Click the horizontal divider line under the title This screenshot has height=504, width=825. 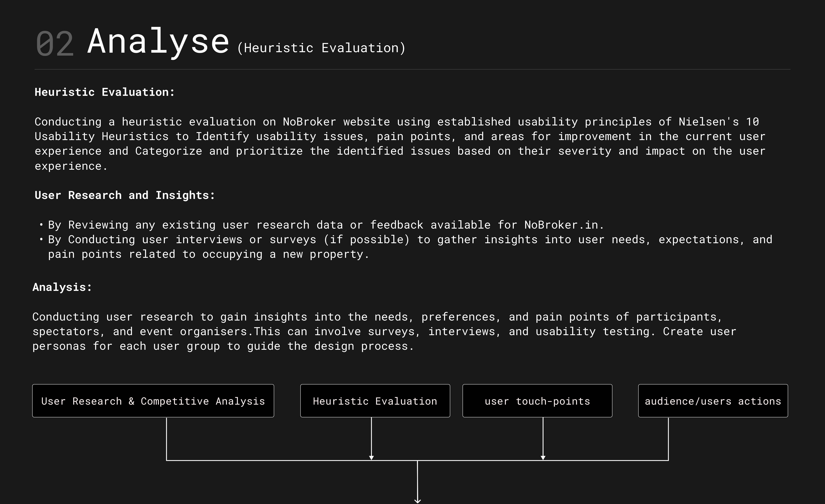click(x=412, y=69)
